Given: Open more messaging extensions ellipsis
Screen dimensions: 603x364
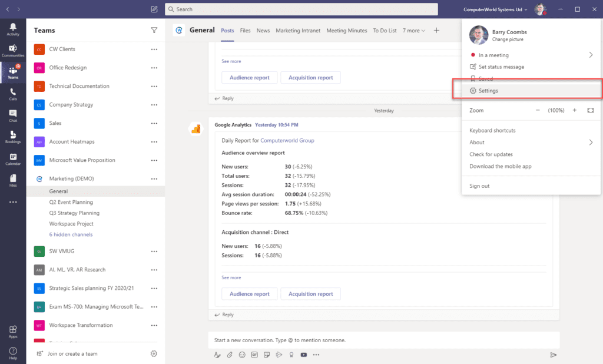Looking at the screenshot, I should coord(316,355).
